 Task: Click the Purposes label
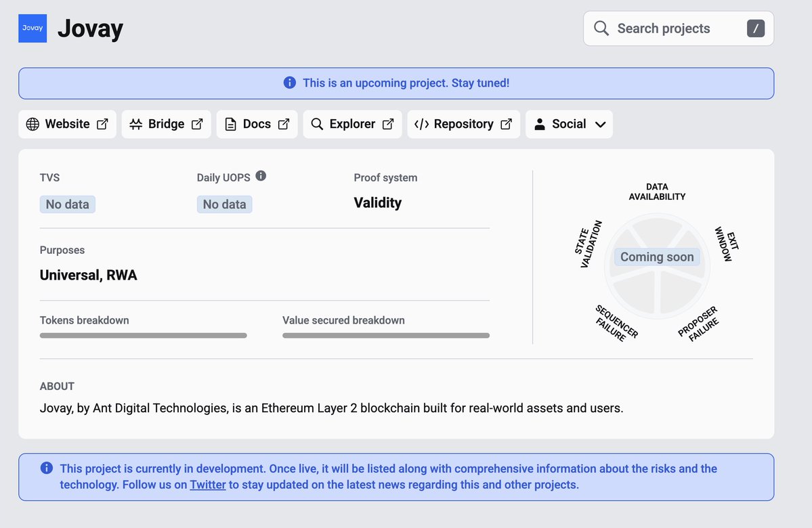pyautogui.click(x=62, y=250)
